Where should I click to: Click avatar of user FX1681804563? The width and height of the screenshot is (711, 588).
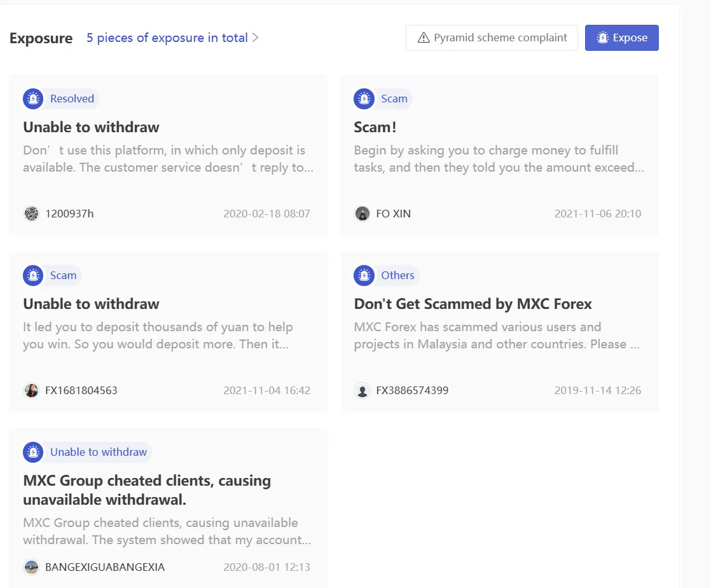31,390
